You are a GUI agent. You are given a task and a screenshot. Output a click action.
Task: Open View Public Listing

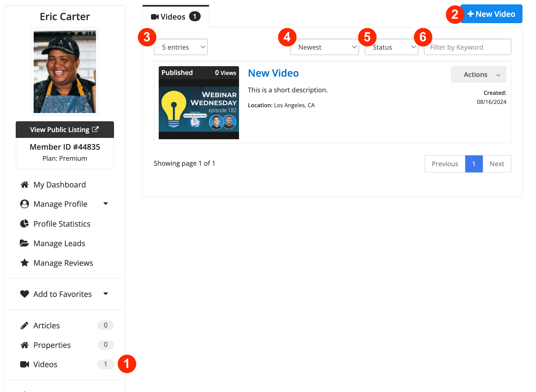point(65,130)
